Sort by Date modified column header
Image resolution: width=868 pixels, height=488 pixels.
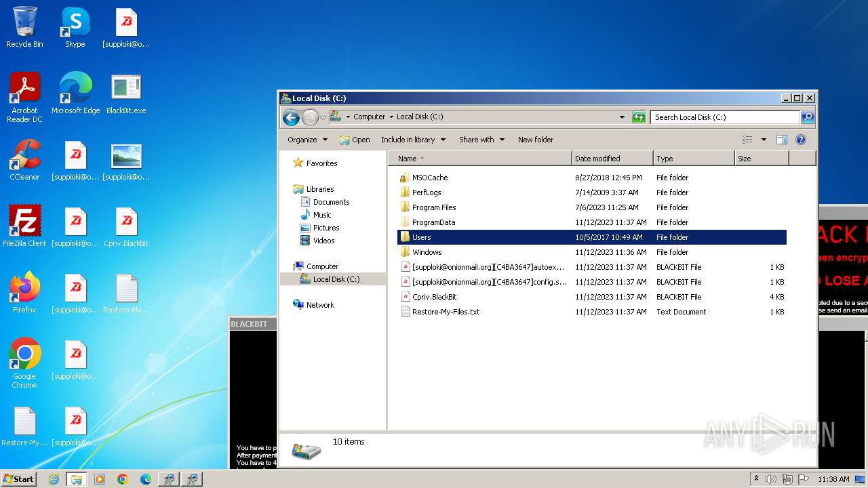pos(612,159)
